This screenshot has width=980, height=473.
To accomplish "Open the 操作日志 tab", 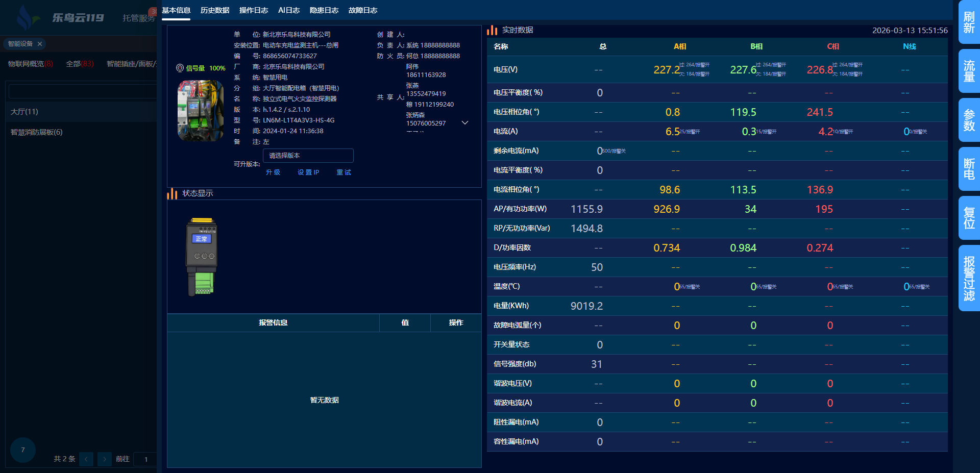I will (x=254, y=10).
